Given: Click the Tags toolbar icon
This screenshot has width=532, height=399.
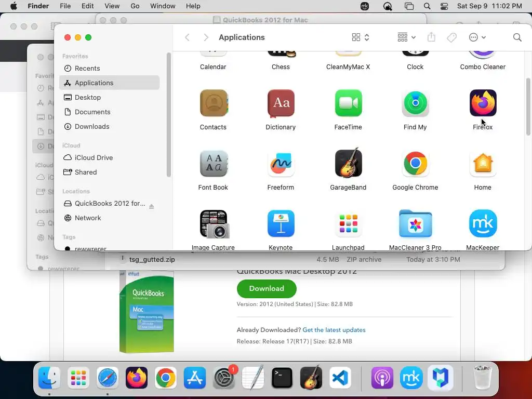Looking at the screenshot, I should [451, 37].
